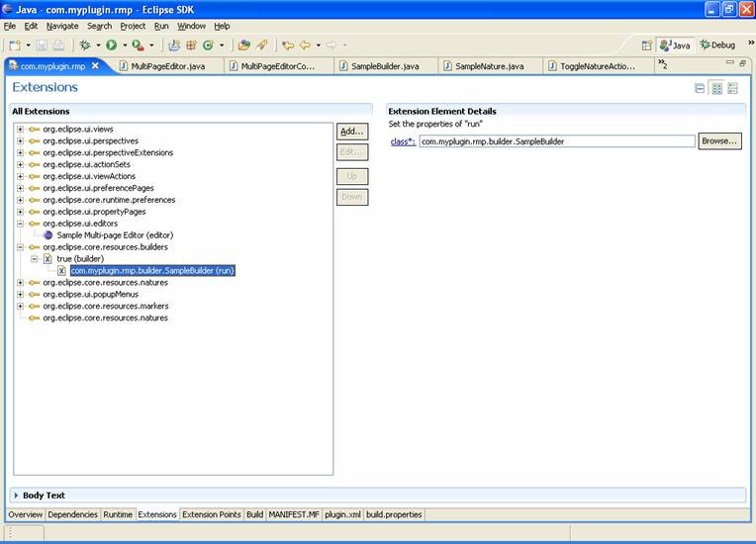Switch to the build.properties tab
The image size is (756, 544).
[394, 514]
